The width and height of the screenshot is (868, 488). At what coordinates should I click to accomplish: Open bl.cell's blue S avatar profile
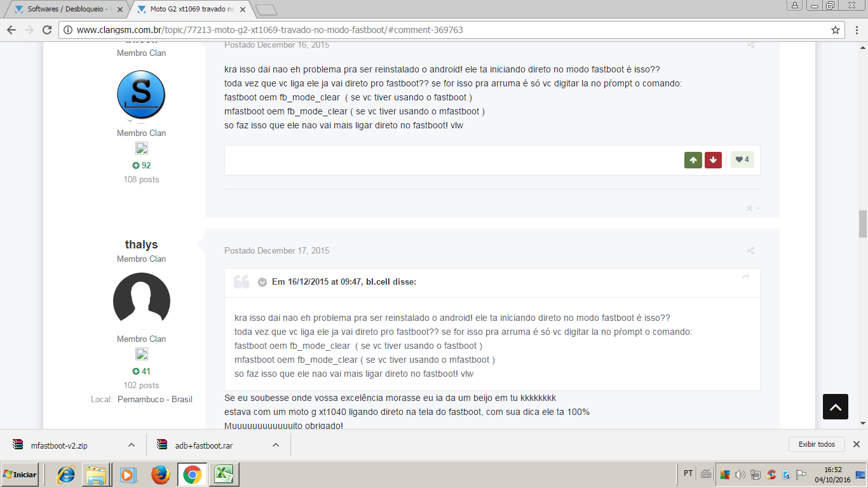click(141, 95)
